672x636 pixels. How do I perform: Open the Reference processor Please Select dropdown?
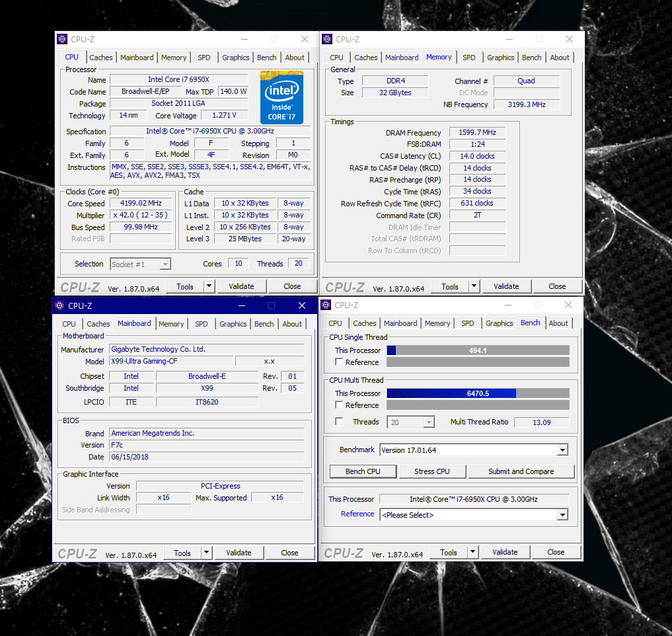click(563, 514)
